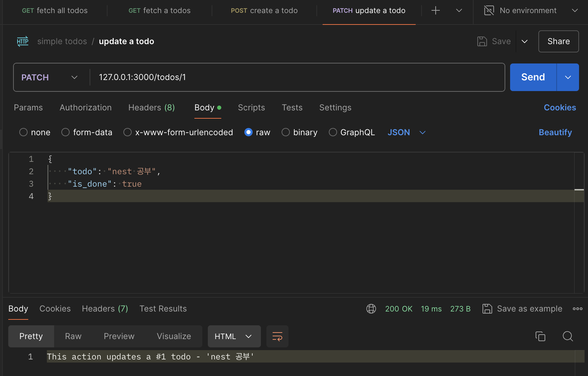
Task: Expand the Send button options arrow
Action: coord(568,77)
